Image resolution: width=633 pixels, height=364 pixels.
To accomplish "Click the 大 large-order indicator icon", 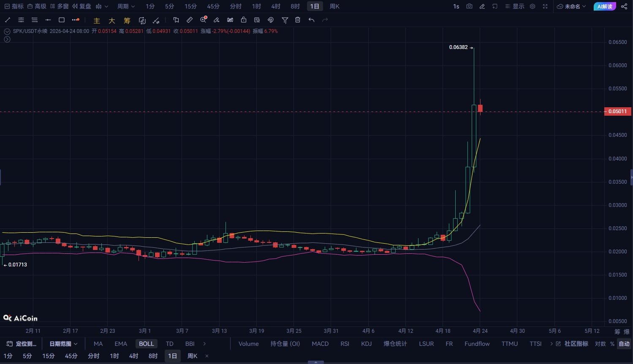I will point(112,20).
